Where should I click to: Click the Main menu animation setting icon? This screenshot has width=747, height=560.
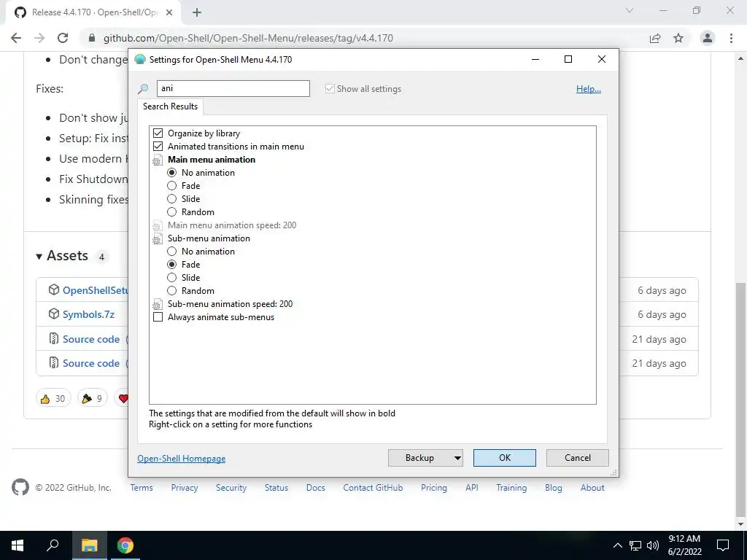(x=158, y=160)
